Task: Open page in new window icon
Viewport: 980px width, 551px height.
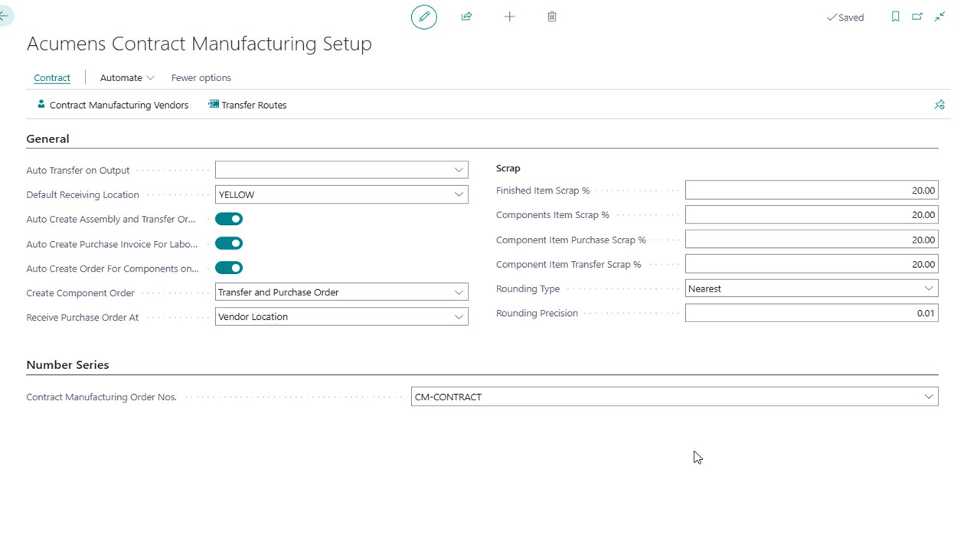Action: (x=917, y=17)
